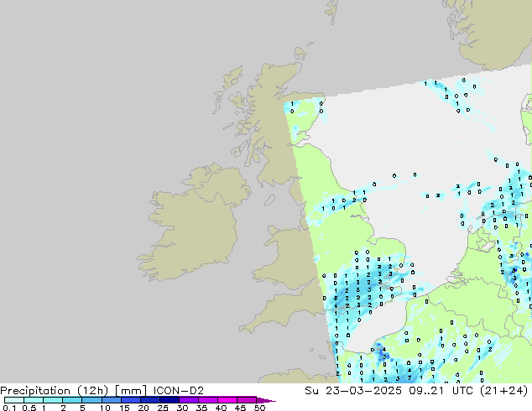Click the 10–15 mm legend color swatch
This screenshot has width=532, height=411.
tap(111, 400)
